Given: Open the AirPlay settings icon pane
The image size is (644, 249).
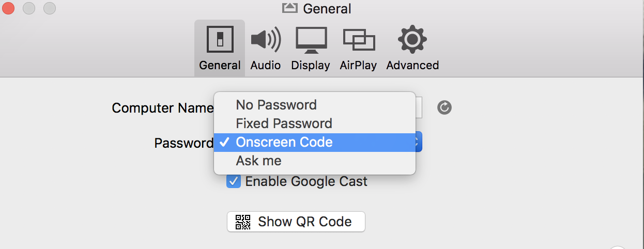Looking at the screenshot, I should tap(358, 40).
